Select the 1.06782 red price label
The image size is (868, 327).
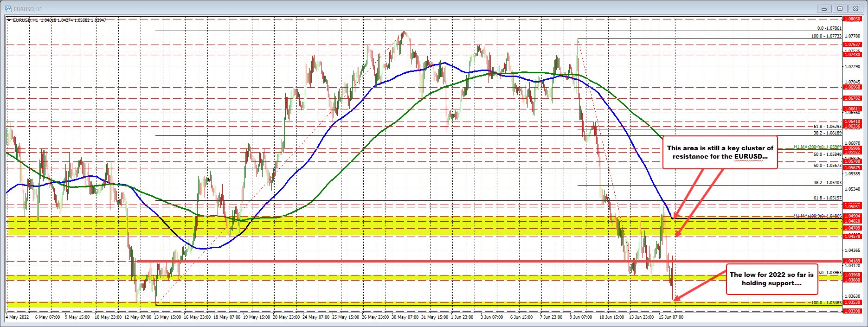click(853, 98)
